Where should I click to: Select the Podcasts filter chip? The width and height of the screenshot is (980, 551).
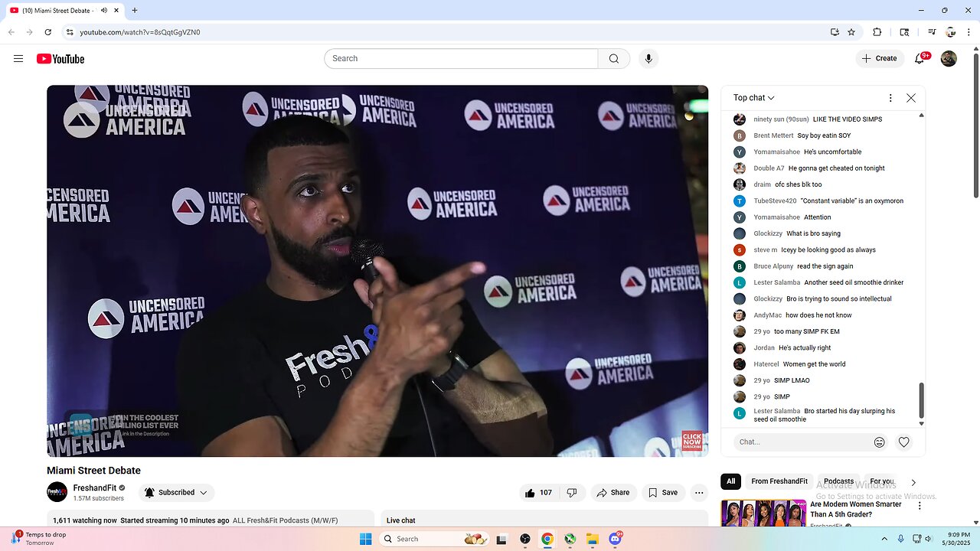coord(838,481)
